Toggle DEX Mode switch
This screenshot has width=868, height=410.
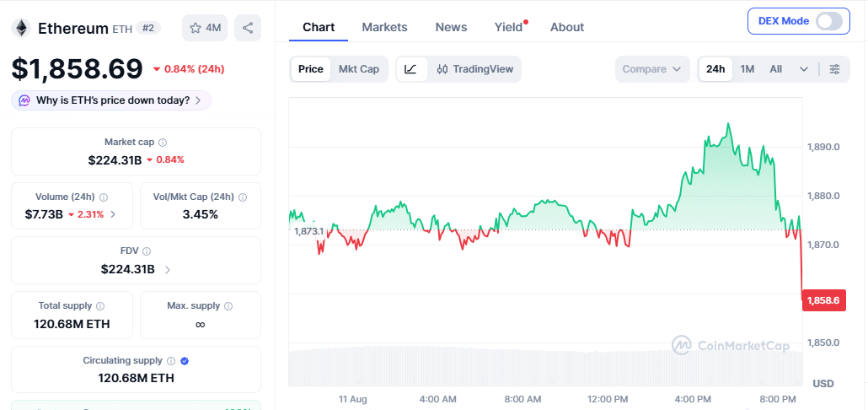[829, 21]
